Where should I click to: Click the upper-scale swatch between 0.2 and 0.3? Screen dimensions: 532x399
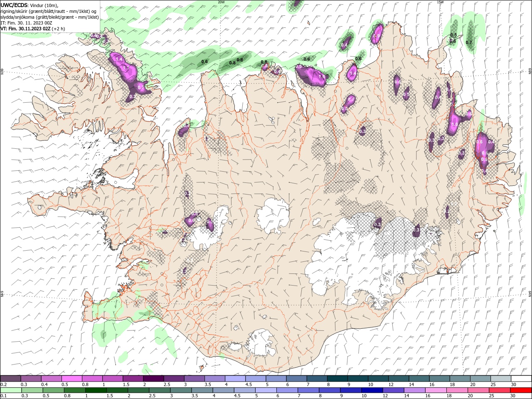pos(10,379)
